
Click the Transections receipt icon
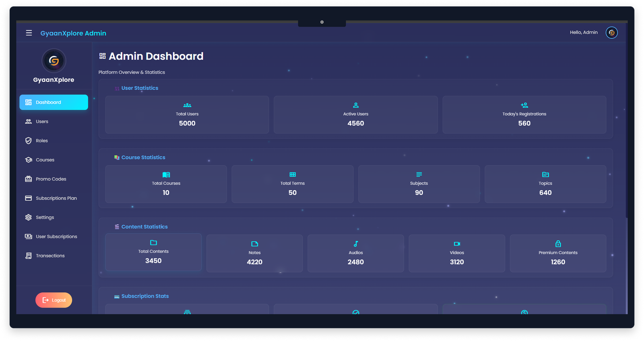tap(29, 256)
